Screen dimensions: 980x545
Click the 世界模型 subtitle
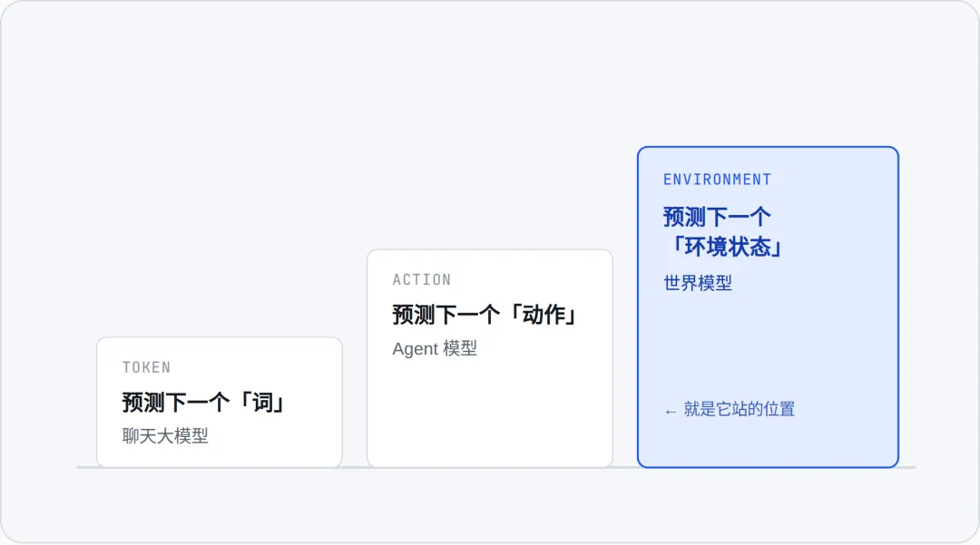point(698,283)
